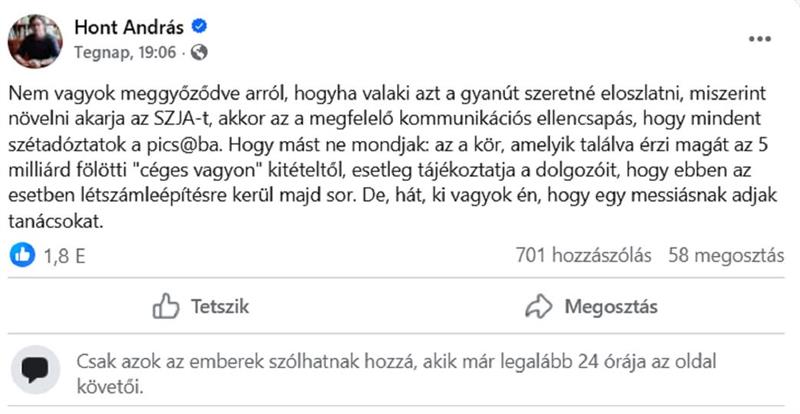Click the blue verified badge

coord(199,27)
